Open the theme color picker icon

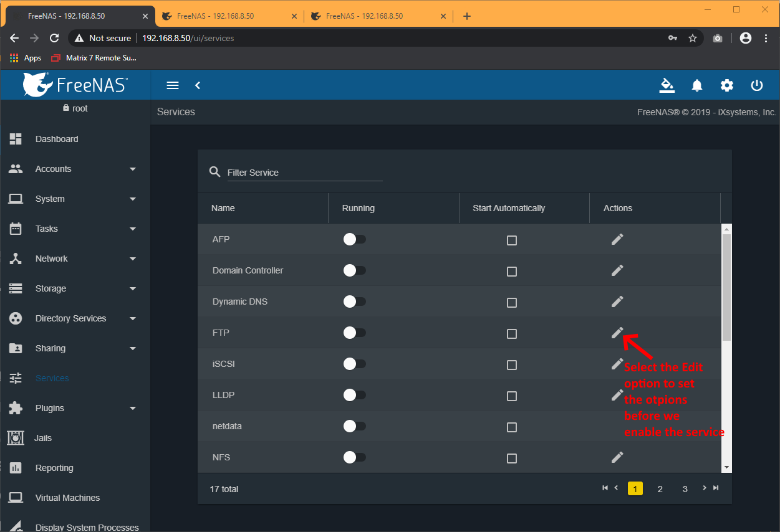667,85
